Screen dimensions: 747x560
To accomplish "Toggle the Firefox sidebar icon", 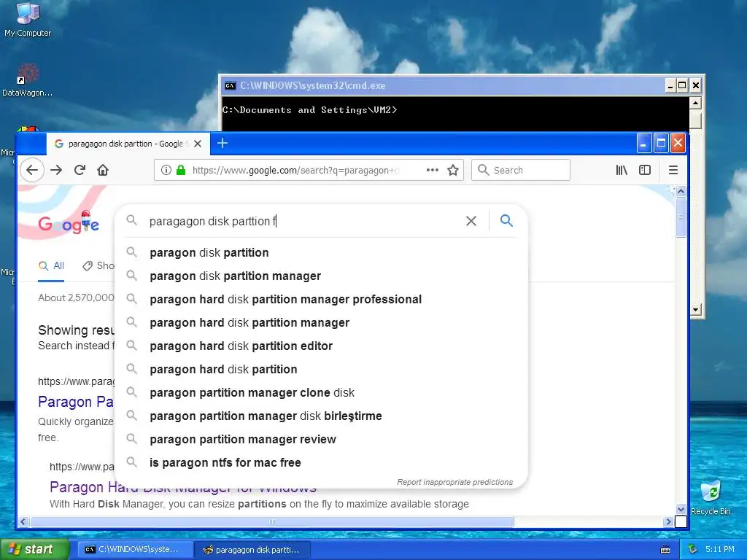I will pos(645,170).
